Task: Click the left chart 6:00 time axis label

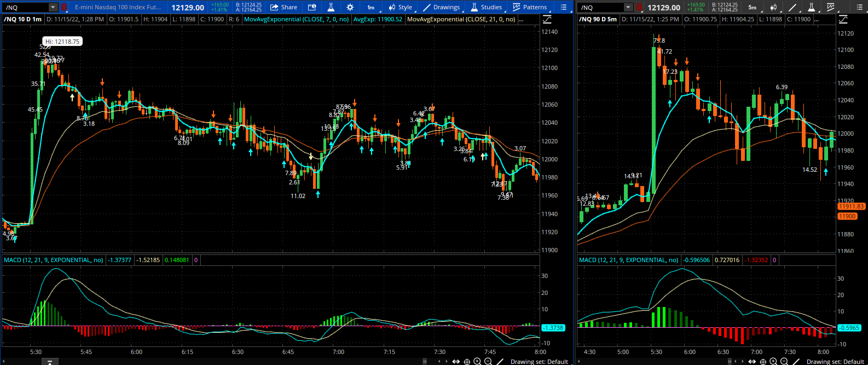Action: 136,352
